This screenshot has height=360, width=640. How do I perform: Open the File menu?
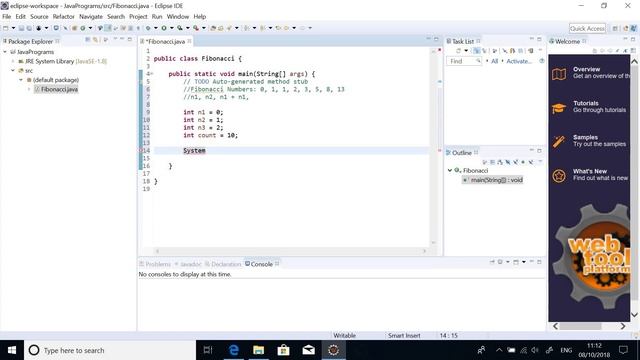(x=7, y=17)
